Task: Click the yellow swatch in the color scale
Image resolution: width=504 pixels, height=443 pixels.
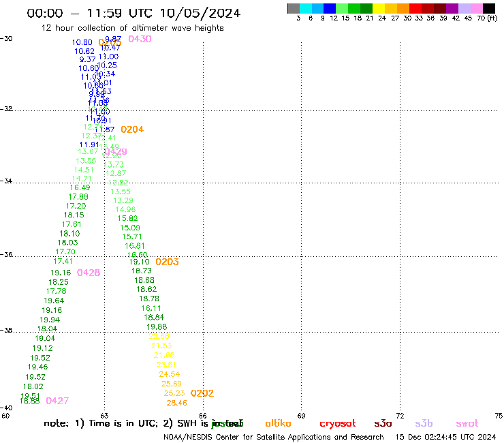Action: (x=379, y=8)
